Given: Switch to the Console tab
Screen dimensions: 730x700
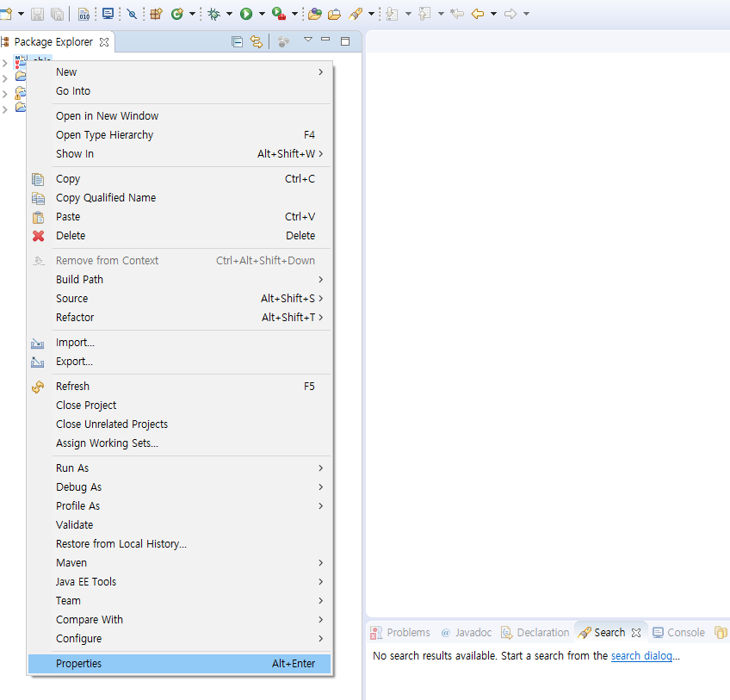Looking at the screenshot, I should coord(679,633).
